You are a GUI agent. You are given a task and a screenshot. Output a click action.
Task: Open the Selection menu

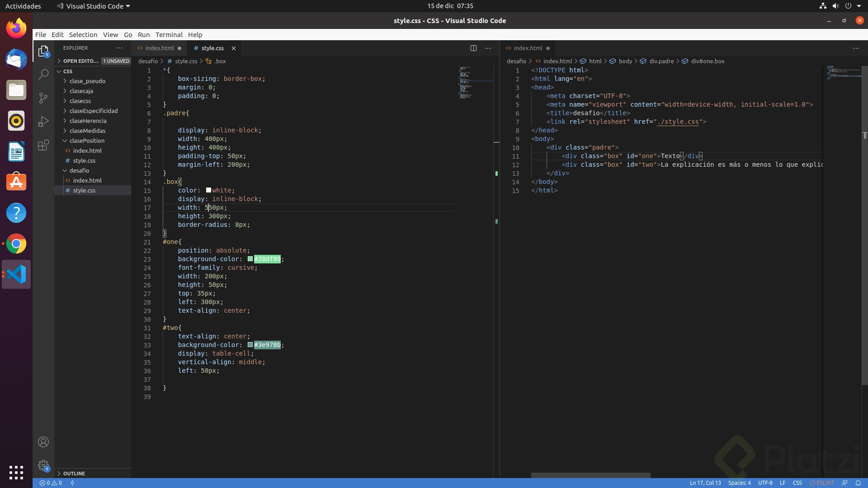click(83, 34)
